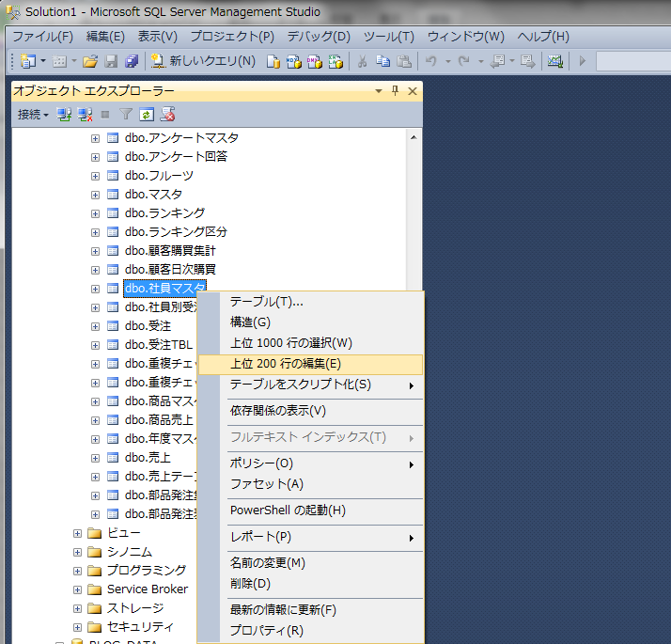The width and height of the screenshot is (671, 644).
Task: Select dbo.マスタ table row
Action: (x=153, y=195)
